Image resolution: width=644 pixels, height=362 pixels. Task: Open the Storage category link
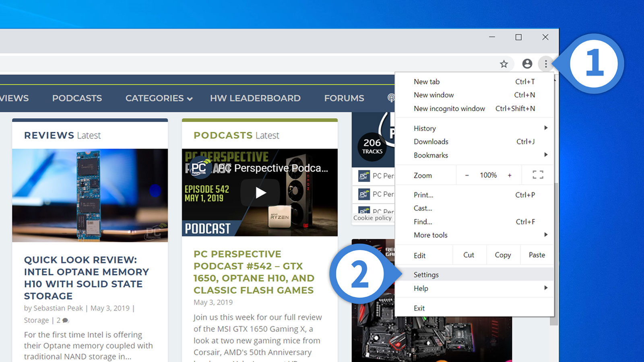[x=36, y=320]
